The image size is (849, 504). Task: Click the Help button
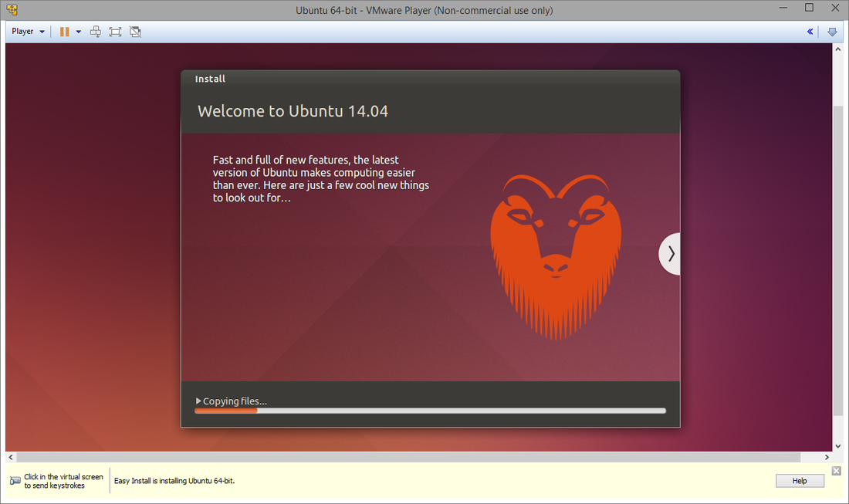click(x=800, y=481)
